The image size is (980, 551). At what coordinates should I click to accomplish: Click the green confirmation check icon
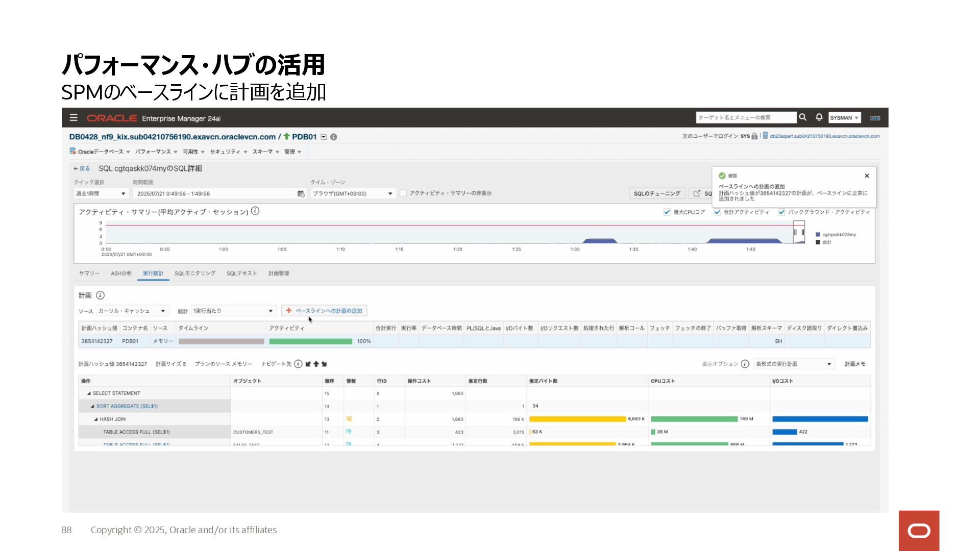click(x=722, y=176)
